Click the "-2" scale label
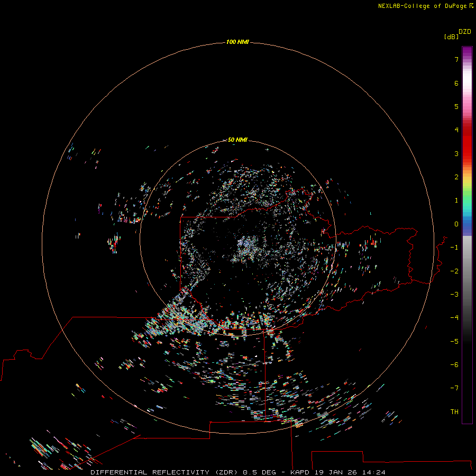476x476 pixels. (454, 271)
